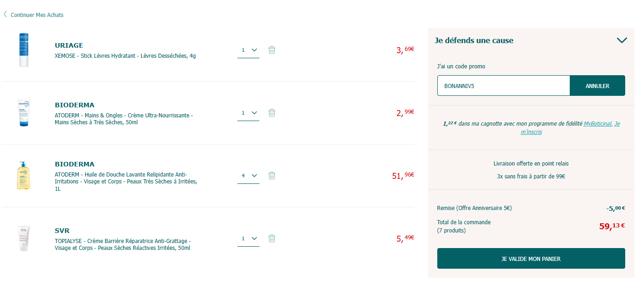This screenshot has width=644, height=282.
Task: Expand the 'Je défends une cause' section
Action: click(x=622, y=40)
